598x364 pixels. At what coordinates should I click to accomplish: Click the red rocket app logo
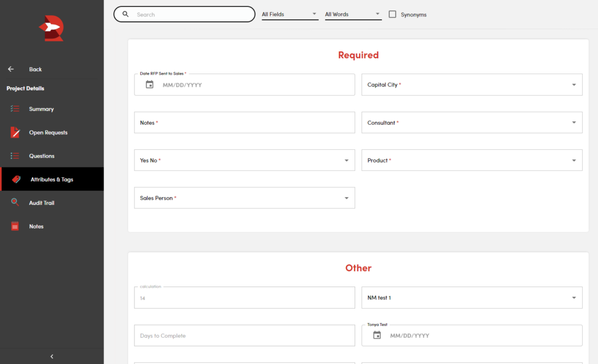[51, 28]
